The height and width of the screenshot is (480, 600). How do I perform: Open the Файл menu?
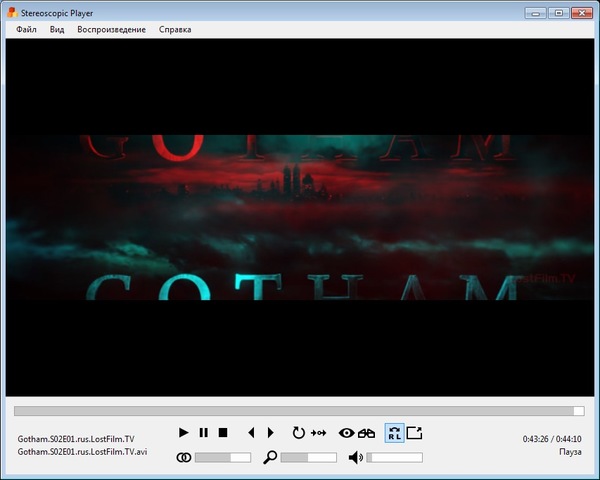point(26,30)
